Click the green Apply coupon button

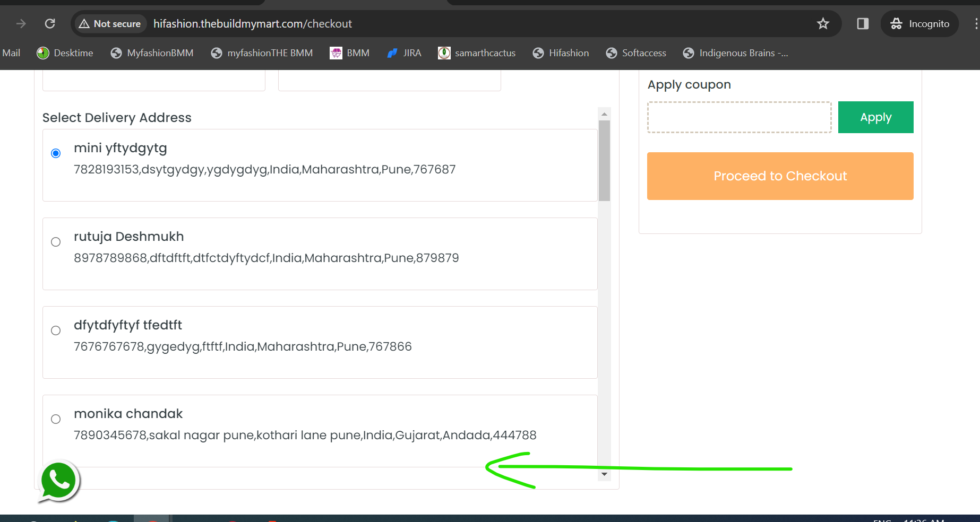pos(876,117)
